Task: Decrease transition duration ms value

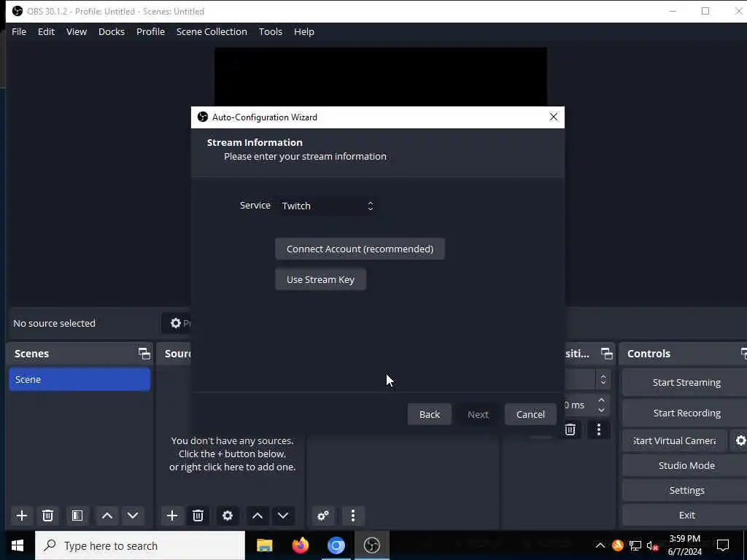Action: click(601, 411)
